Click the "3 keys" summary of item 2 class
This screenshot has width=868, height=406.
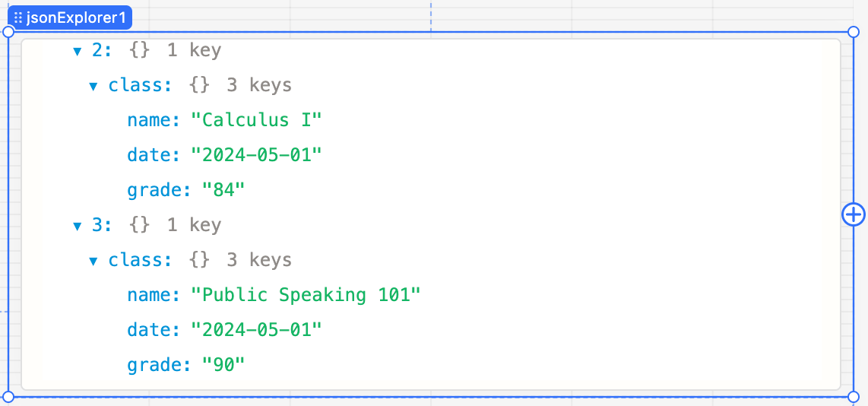tap(258, 85)
